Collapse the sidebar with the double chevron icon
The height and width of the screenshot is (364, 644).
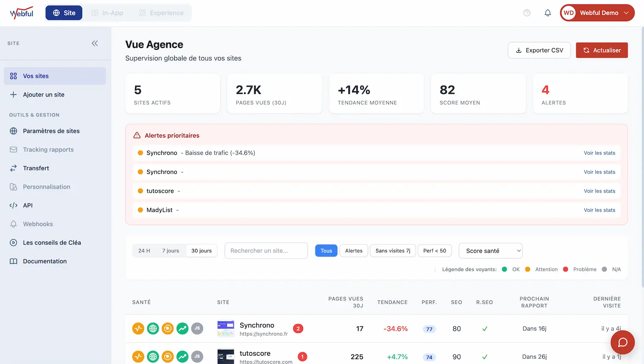pyautogui.click(x=95, y=43)
